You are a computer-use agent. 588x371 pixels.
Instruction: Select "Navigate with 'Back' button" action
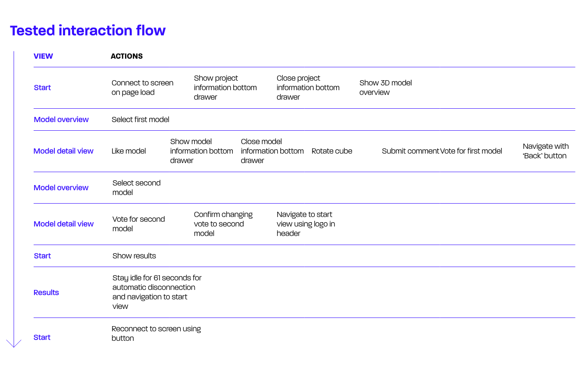(545, 151)
